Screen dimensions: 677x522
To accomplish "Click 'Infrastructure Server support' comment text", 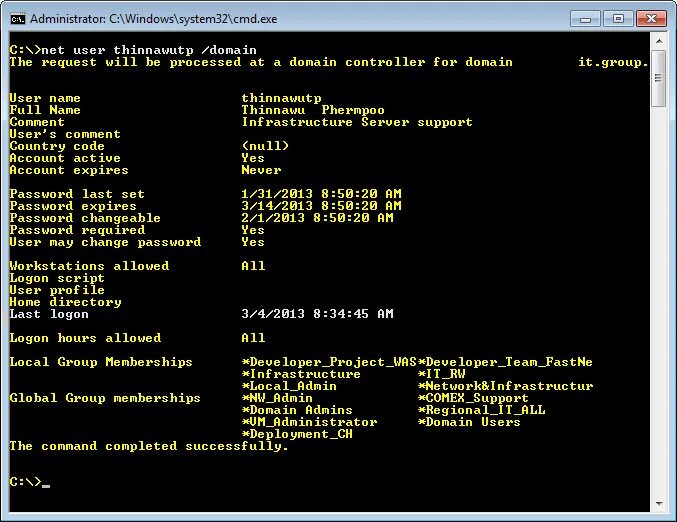I will point(357,122).
